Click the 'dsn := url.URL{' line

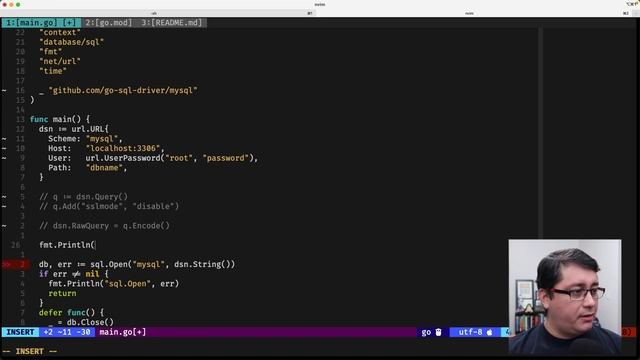pos(74,129)
